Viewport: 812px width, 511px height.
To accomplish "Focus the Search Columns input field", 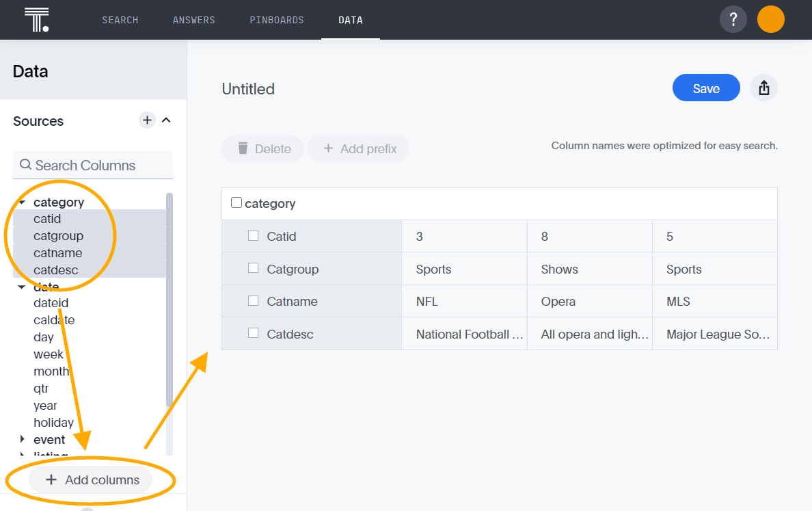I will (93, 165).
